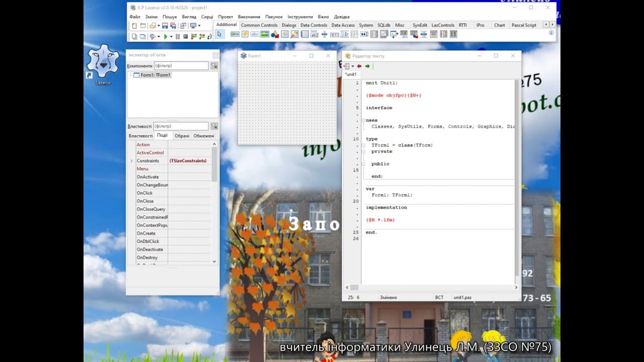Select the TImage landscape component icon
644x362 pixels.
265,34
